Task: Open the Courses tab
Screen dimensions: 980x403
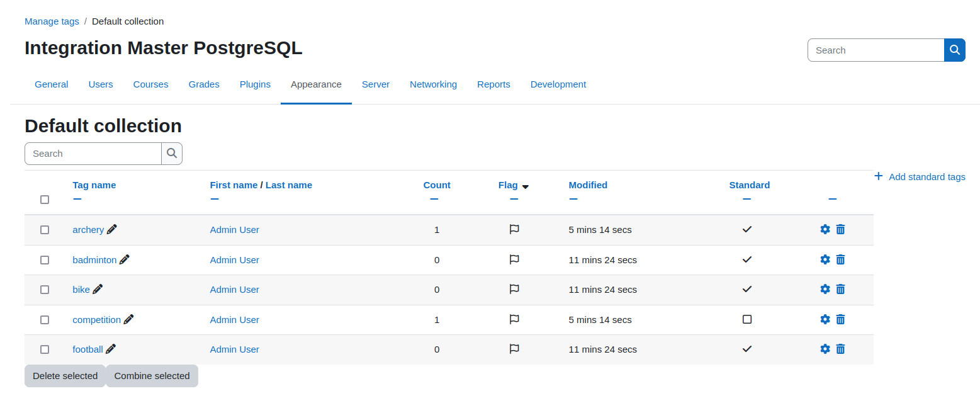Action: pos(151,84)
